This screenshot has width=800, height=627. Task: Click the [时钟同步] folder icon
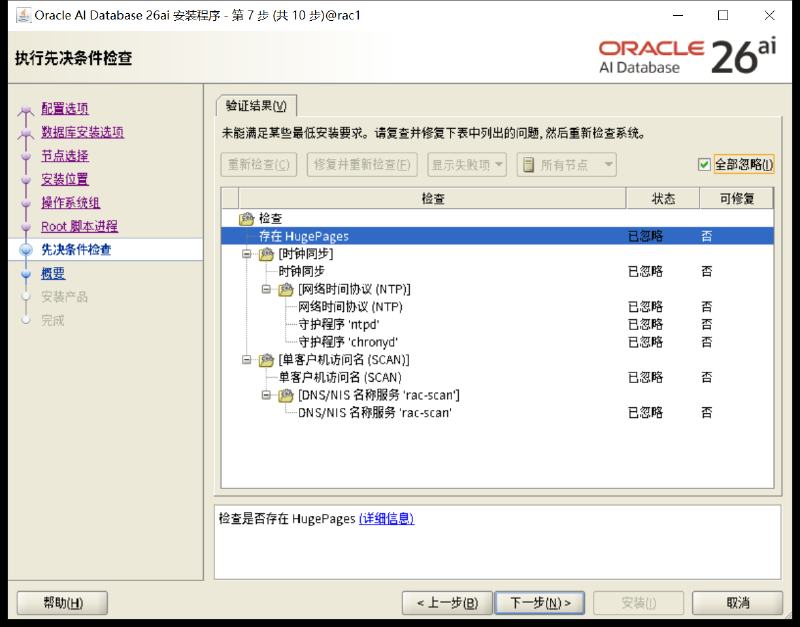click(x=266, y=254)
